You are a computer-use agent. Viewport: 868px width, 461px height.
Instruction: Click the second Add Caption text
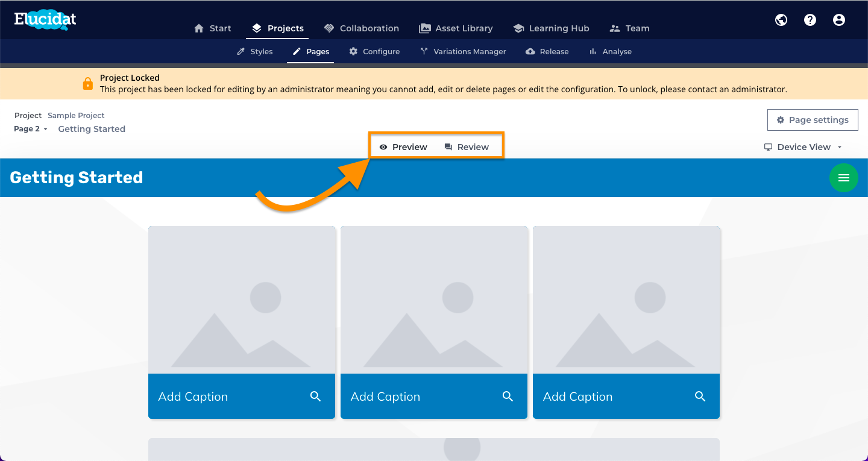click(x=385, y=397)
